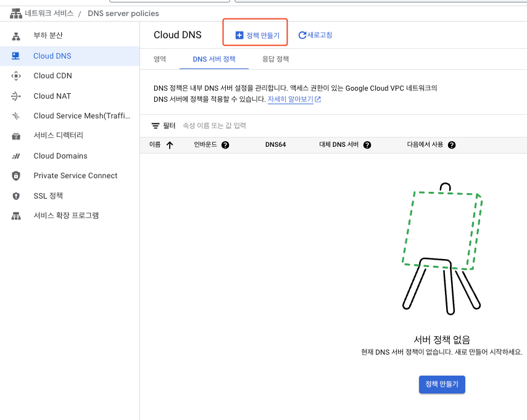The width and height of the screenshot is (527, 420).
Task: Open Cloud CDN in sidebar
Action: (x=53, y=76)
